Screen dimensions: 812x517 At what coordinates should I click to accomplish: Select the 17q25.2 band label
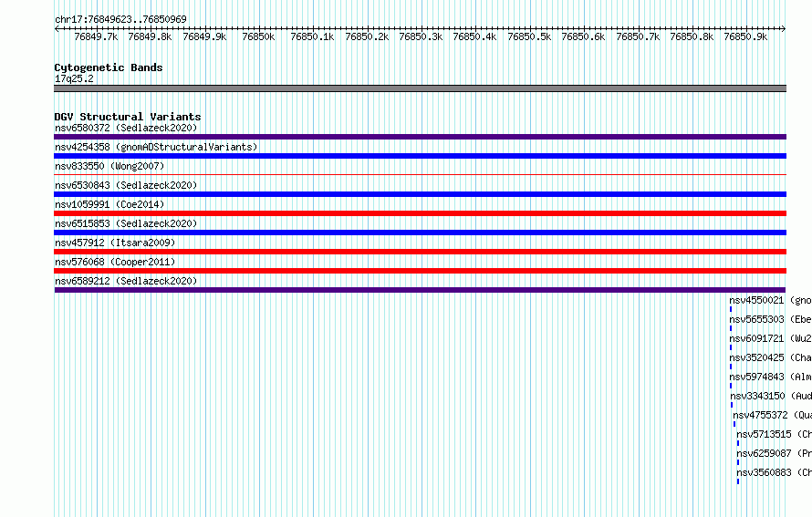(x=74, y=78)
